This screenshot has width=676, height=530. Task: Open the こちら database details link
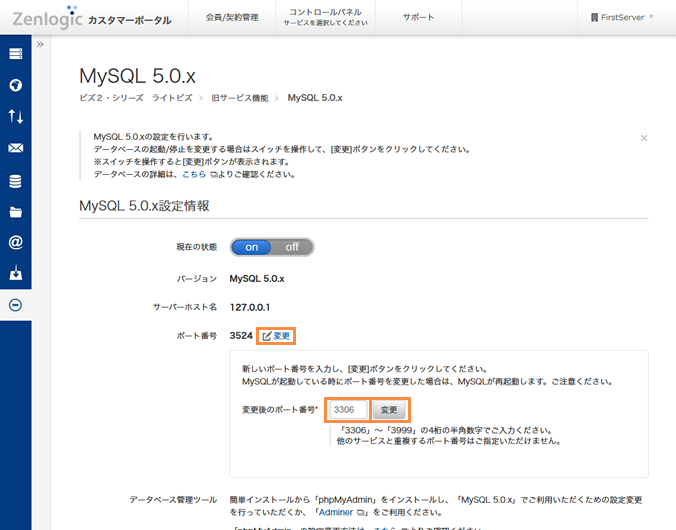click(x=194, y=174)
